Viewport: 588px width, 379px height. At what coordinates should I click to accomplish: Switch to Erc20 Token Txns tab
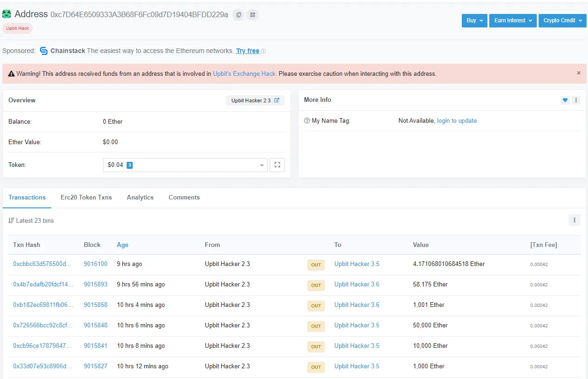pos(86,197)
